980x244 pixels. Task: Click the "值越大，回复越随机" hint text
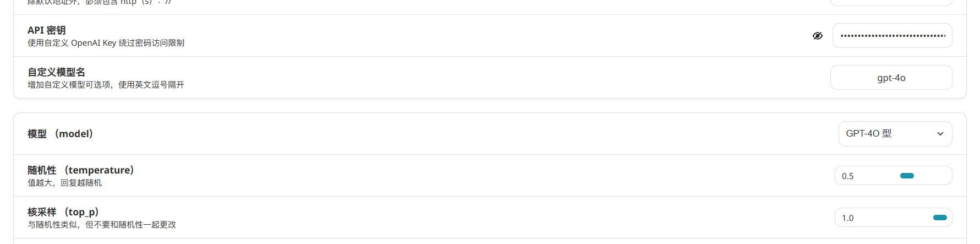coord(65,183)
